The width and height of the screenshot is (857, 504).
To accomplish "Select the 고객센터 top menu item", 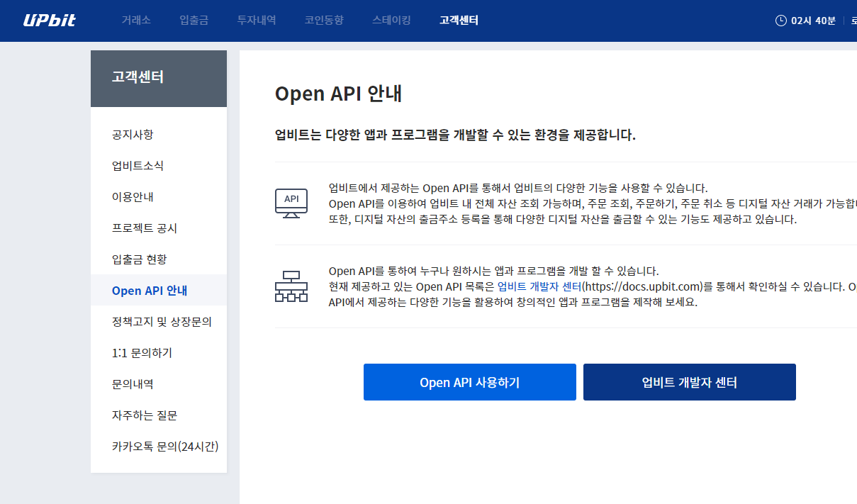I will [459, 21].
